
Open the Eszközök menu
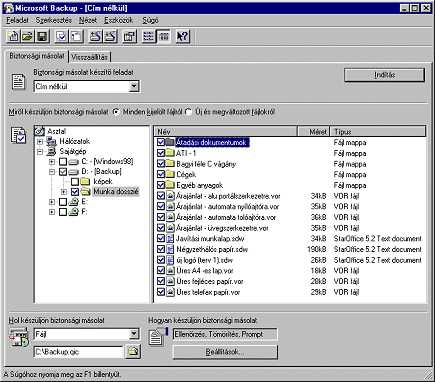(119, 20)
